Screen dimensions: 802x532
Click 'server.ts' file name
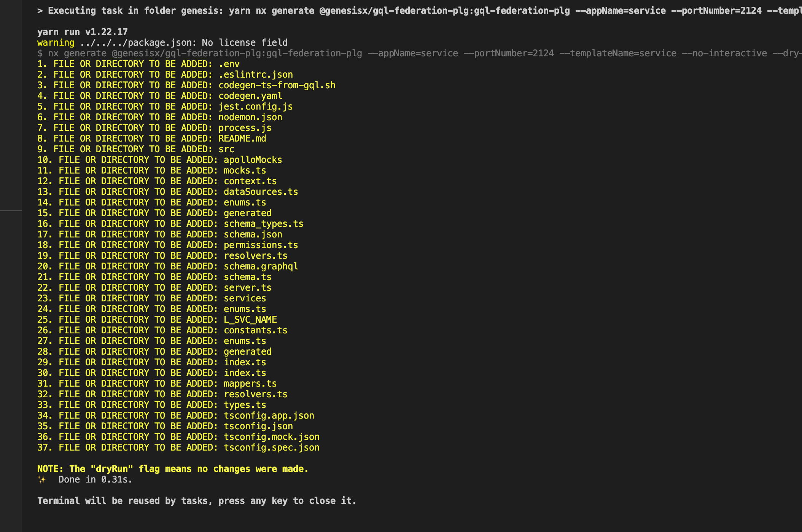248,288
